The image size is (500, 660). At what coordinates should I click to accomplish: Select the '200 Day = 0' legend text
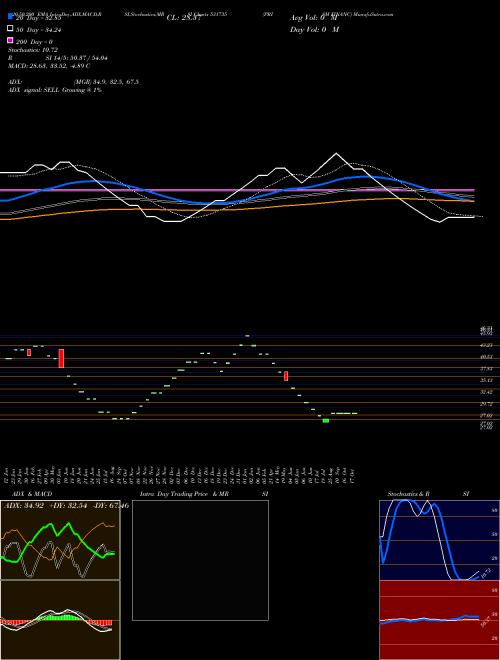(34, 42)
